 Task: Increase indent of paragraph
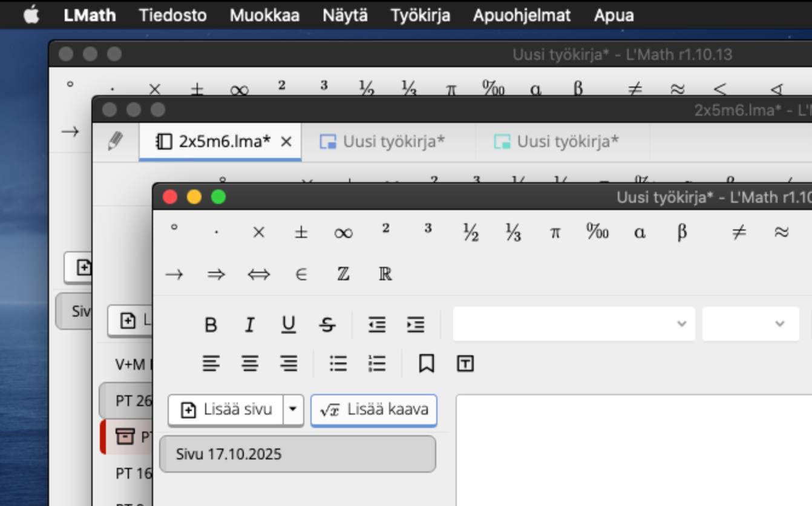(416, 325)
